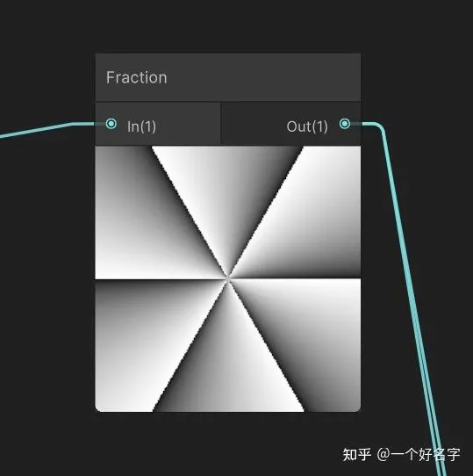Image resolution: width=473 pixels, height=476 pixels.
Task: Click the input slot container around In(1)
Action: click(158, 124)
